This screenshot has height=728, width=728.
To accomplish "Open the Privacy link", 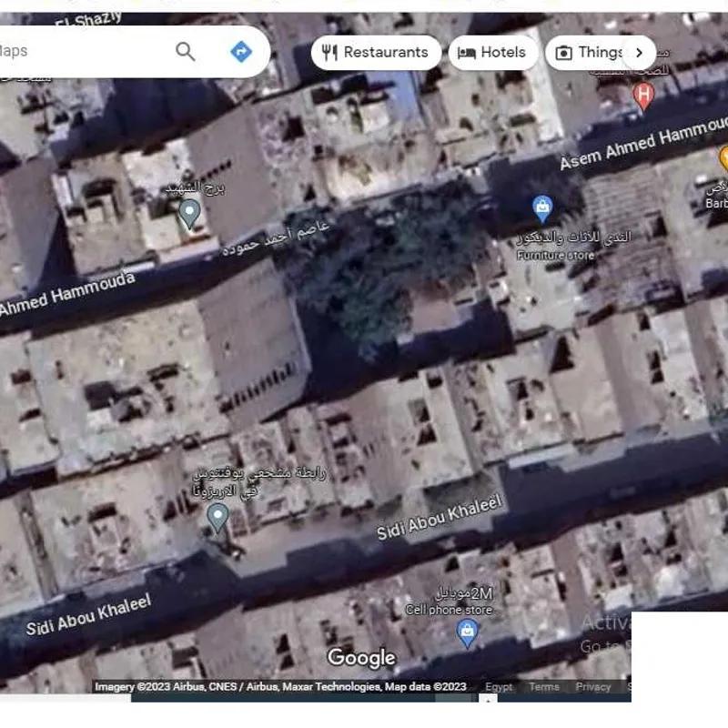I will click(x=592, y=687).
